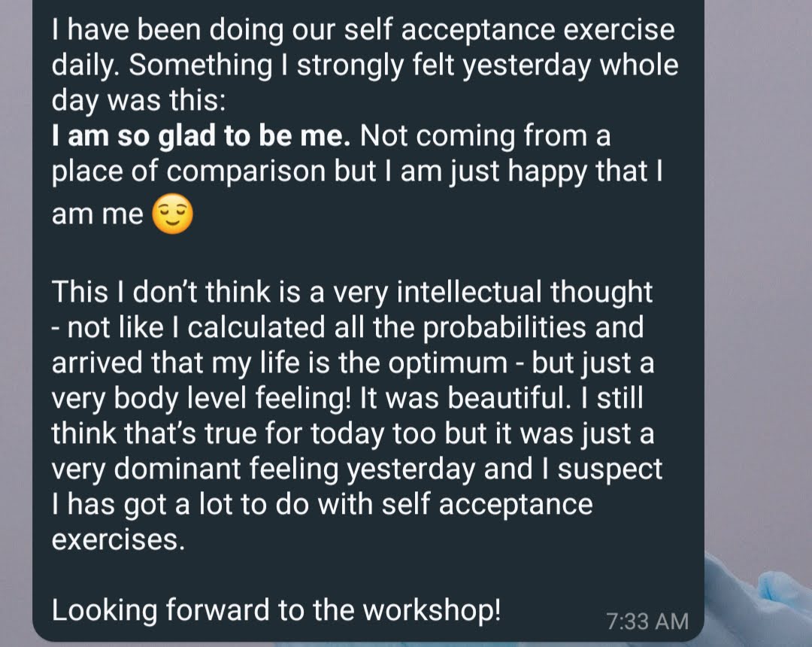Select the bold "I am so glad to be me." text
This screenshot has width=812, height=647.
(x=201, y=137)
